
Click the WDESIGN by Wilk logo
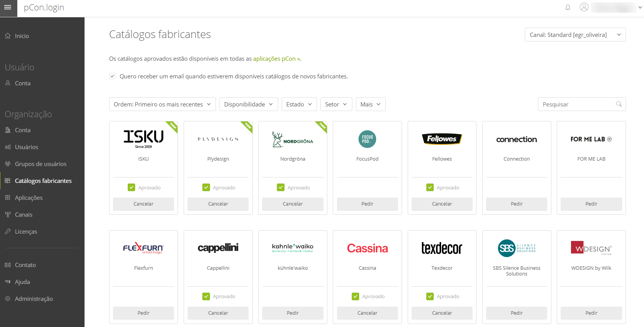coord(591,248)
